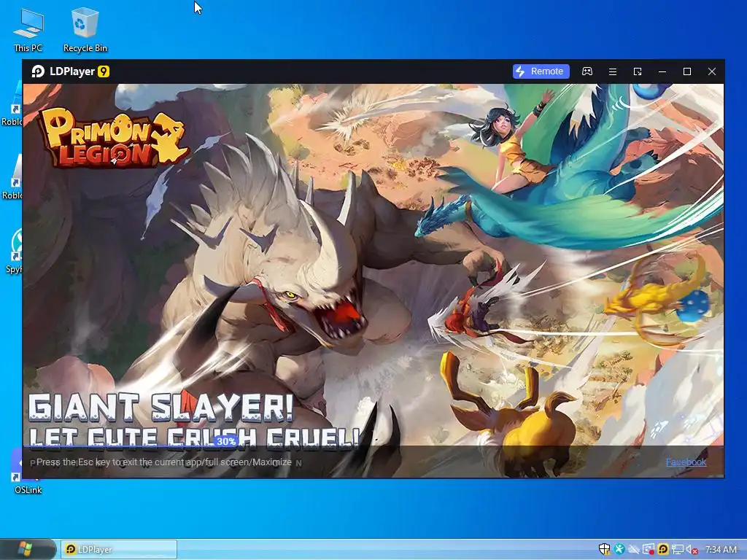The width and height of the screenshot is (747, 560).
Task: Click the mini-window mode icon in title bar
Action: 638,71
